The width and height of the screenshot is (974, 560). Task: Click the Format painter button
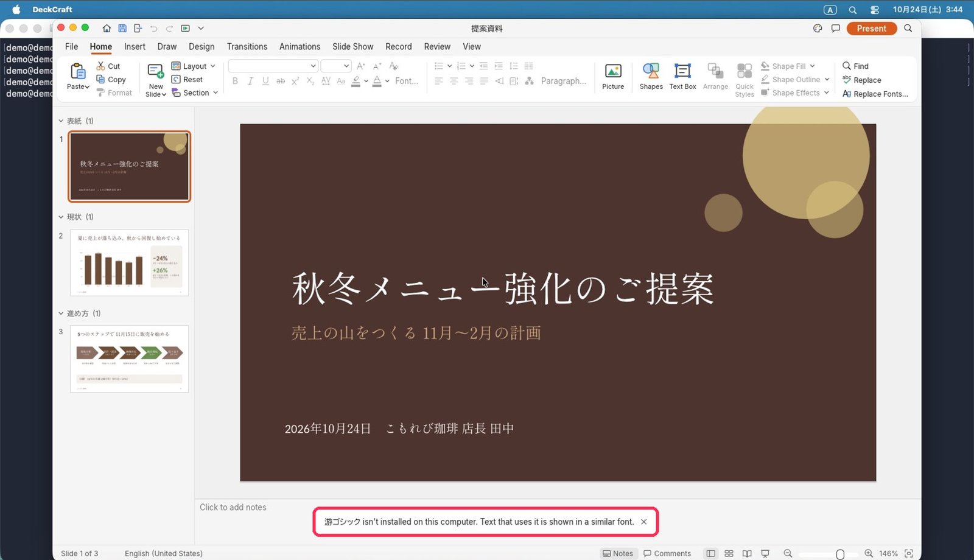tap(114, 93)
